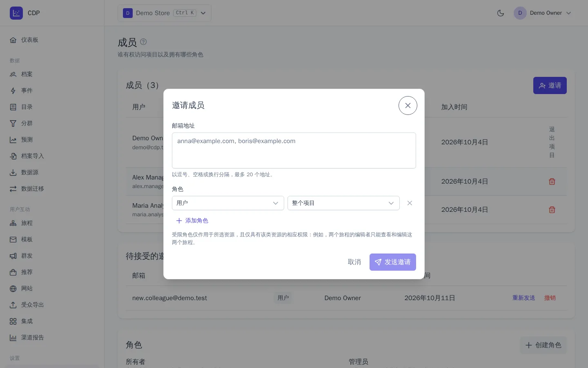Open the help icon beside 成员 heading

(x=143, y=42)
